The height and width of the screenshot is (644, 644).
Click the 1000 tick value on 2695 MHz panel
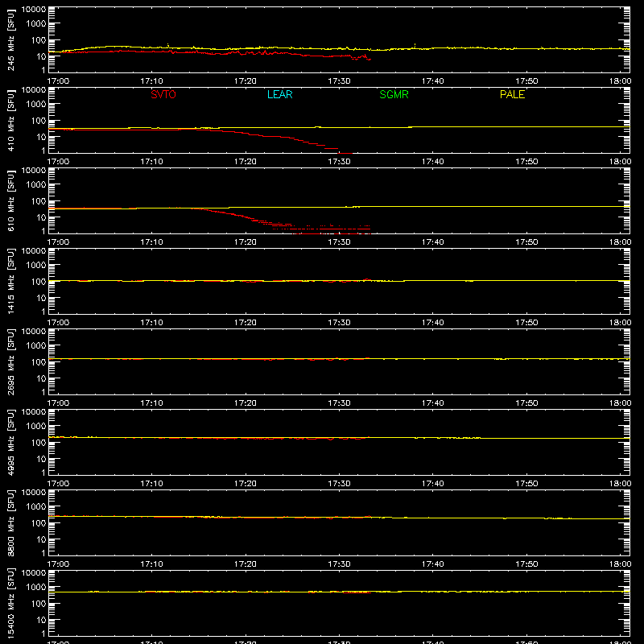[x=36, y=346]
